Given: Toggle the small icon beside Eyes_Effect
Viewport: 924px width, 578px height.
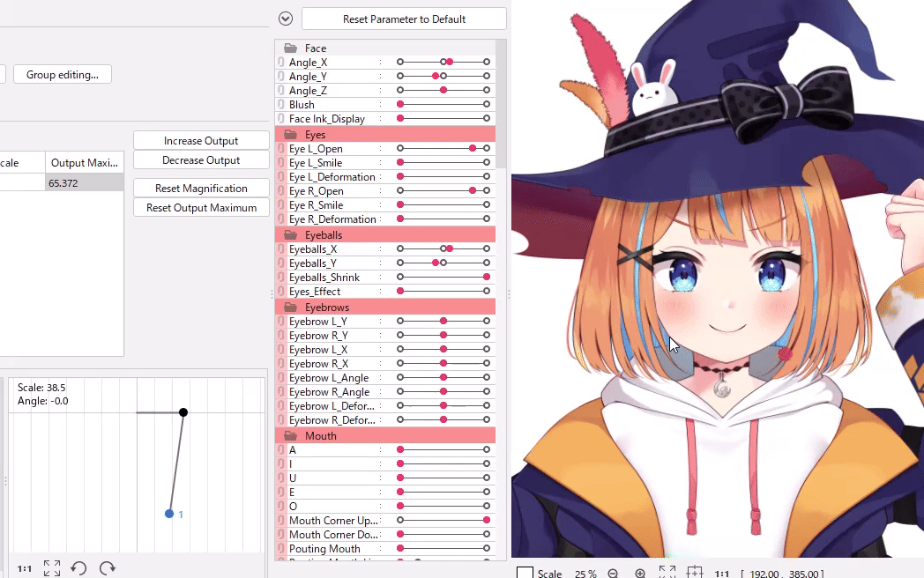Looking at the screenshot, I should (281, 291).
